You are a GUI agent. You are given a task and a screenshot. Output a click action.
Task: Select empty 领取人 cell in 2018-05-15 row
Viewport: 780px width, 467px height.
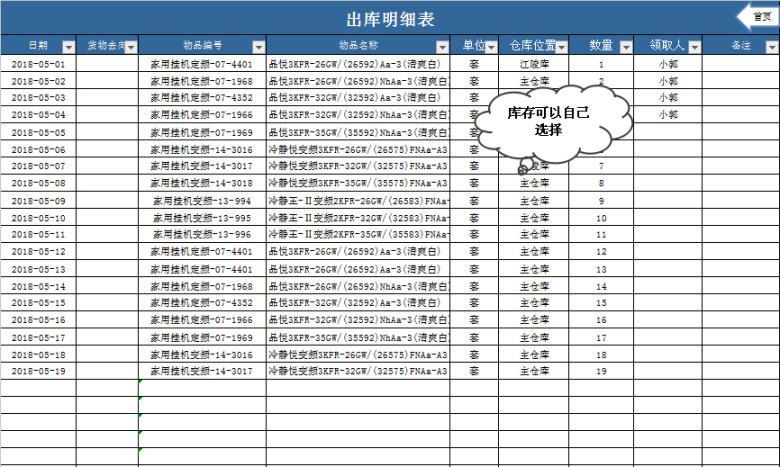(x=668, y=302)
